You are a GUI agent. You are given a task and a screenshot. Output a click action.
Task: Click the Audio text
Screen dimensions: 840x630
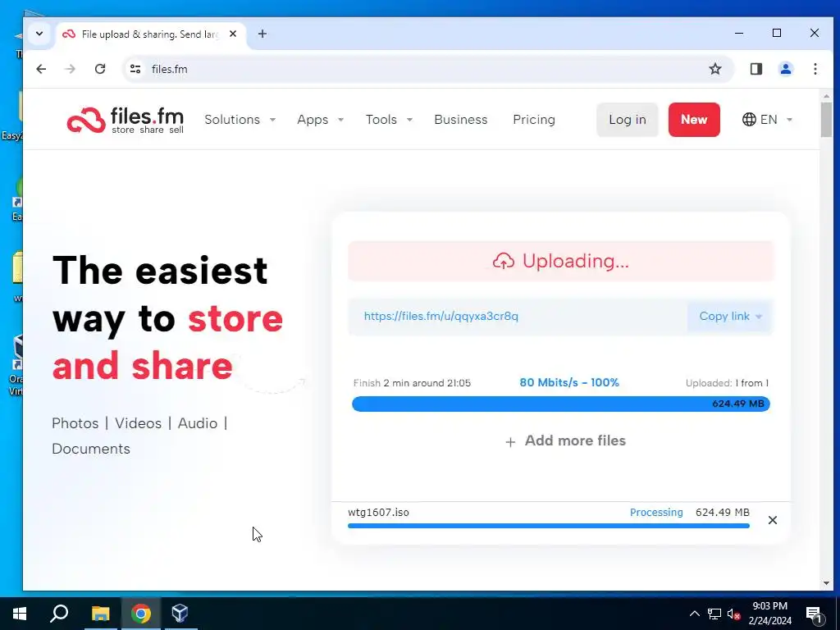point(198,423)
